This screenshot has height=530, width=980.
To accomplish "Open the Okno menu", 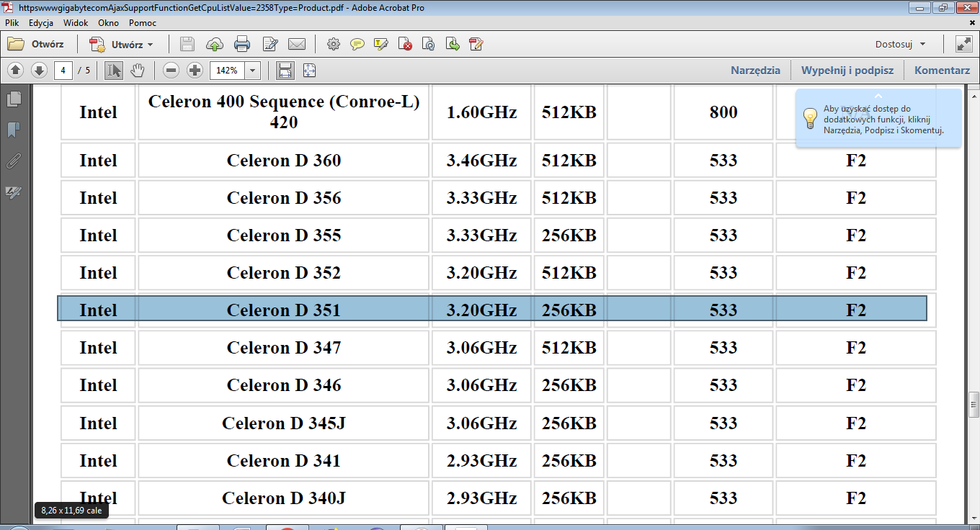I will coord(108,23).
